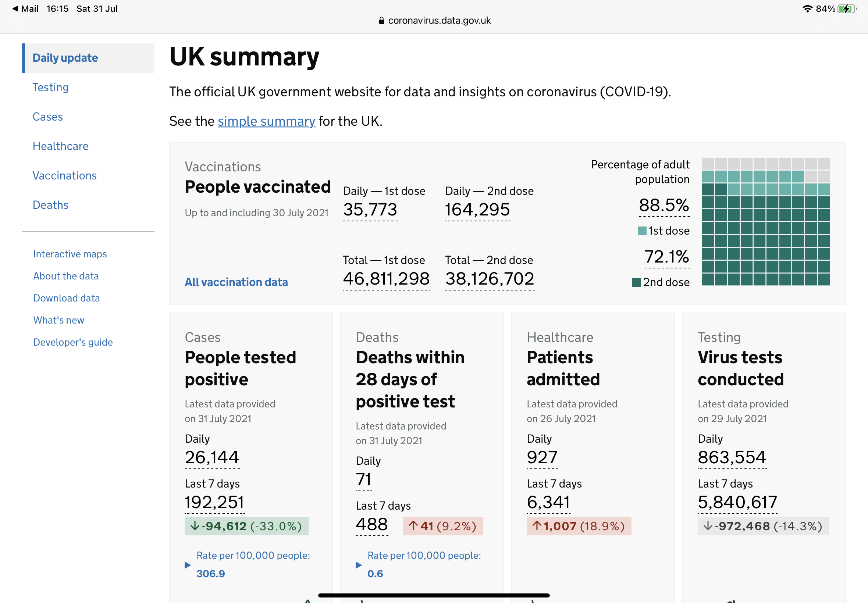Viewport: 868px width, 603px height.
Task: Click the healthcare up-arrow change badge 1,007
Action: click(x=579, y=526)
